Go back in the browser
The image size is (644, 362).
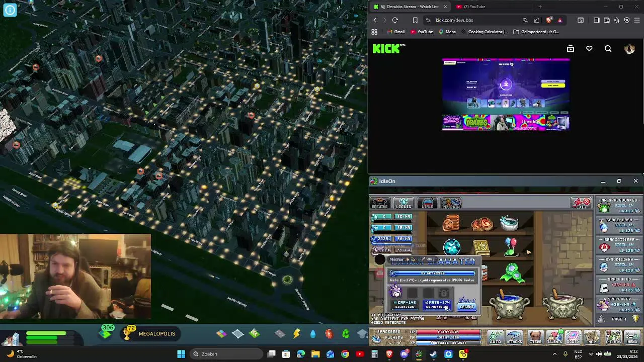point(375,20)
